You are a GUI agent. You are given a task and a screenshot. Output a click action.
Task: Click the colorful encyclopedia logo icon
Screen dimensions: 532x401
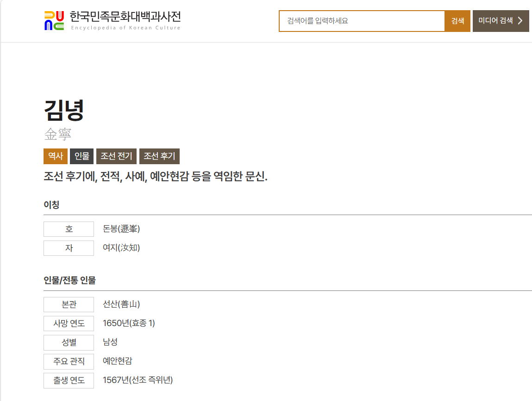point(54,21)
